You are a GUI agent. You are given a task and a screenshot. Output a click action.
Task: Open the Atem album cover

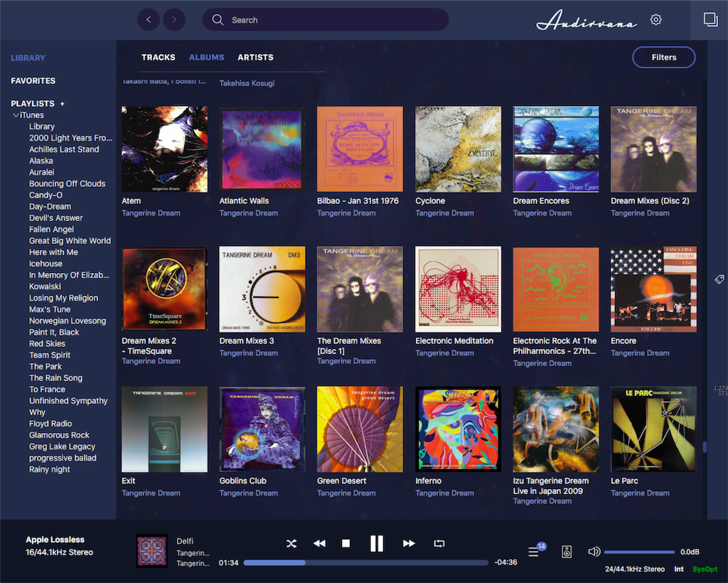[x=164, y=149]
